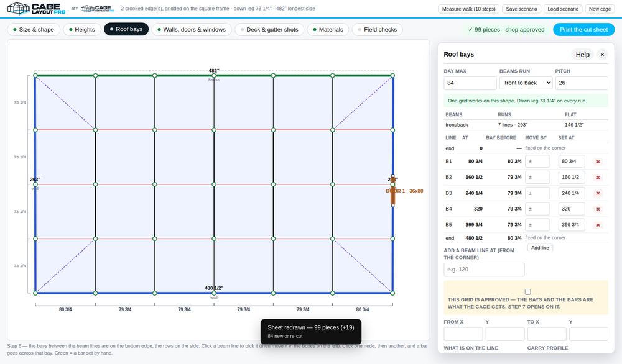This screenshot has width=622, height=364.
Task: Select the Roof bays tab
Action: pos(126,29)
